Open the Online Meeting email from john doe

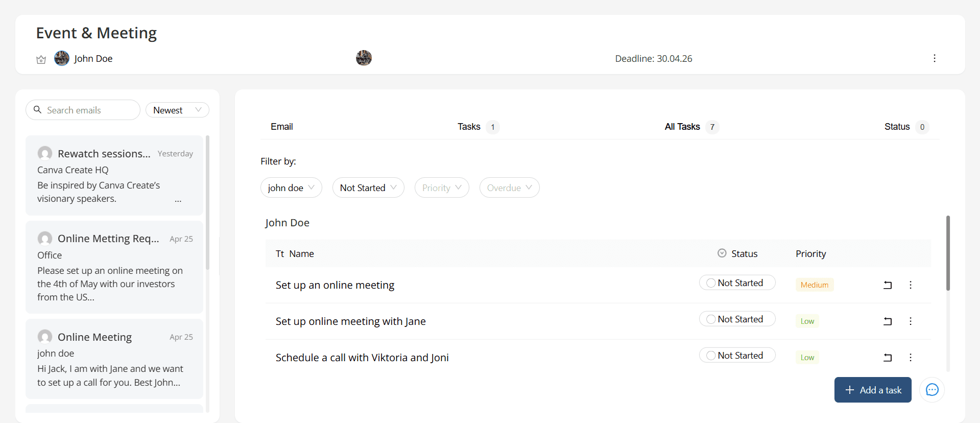tap(114, 359)
